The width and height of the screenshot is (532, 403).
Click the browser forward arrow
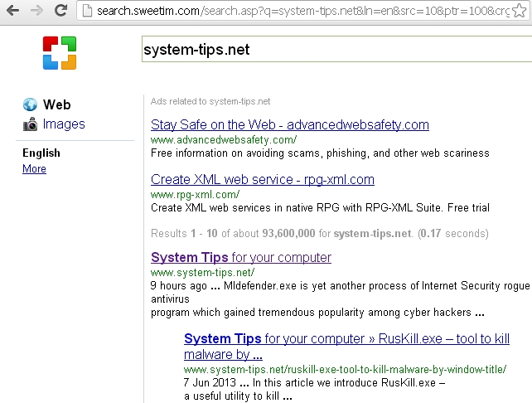tap(36, 12)
